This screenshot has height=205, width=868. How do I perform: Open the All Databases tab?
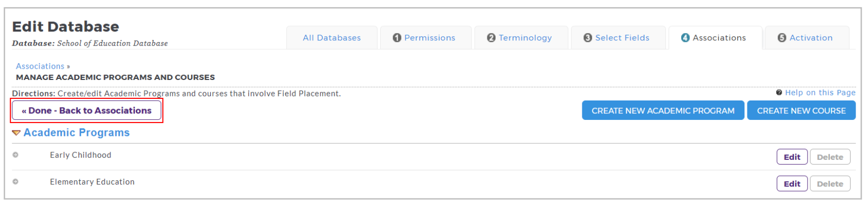(332, 38)
